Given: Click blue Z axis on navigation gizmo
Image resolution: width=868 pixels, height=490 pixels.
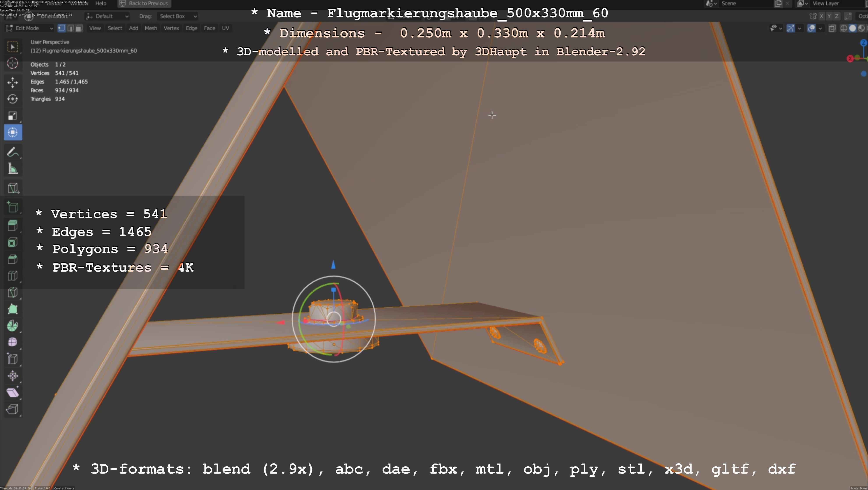Looking at the screenshot, I should tap(863, 42).
